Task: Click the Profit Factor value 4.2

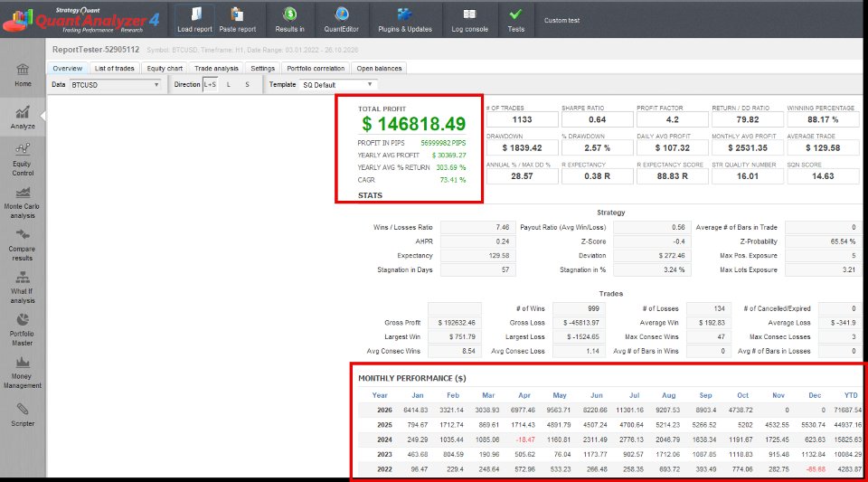Action: tap(673, 119)
